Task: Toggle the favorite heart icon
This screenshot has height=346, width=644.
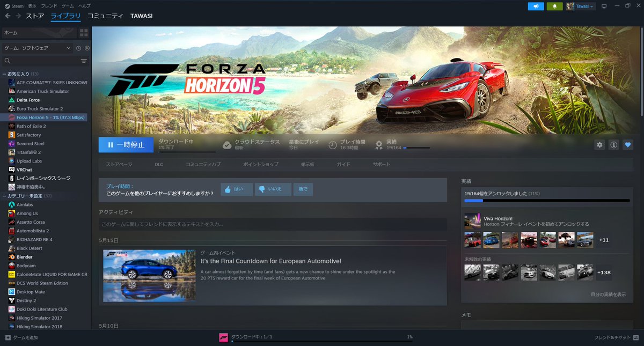Action: (x=628, y=145)
